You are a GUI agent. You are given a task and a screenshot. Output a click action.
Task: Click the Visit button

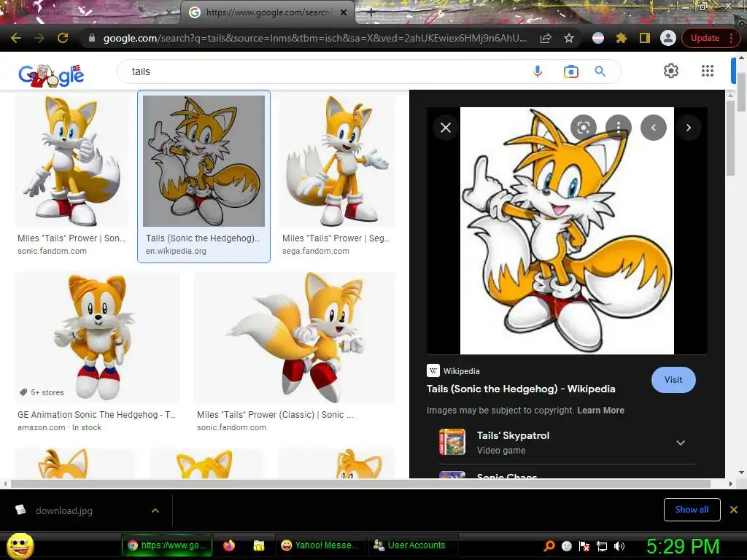(x=673, y=379)
